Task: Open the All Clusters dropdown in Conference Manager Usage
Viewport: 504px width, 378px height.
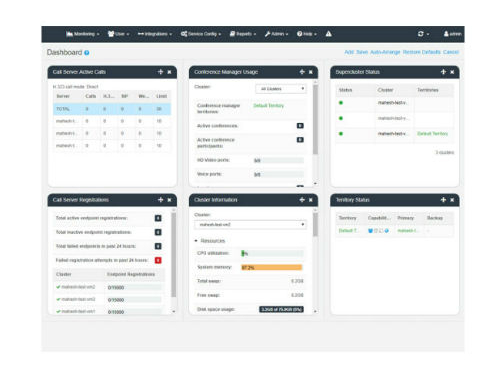Action: coord(281,89)
